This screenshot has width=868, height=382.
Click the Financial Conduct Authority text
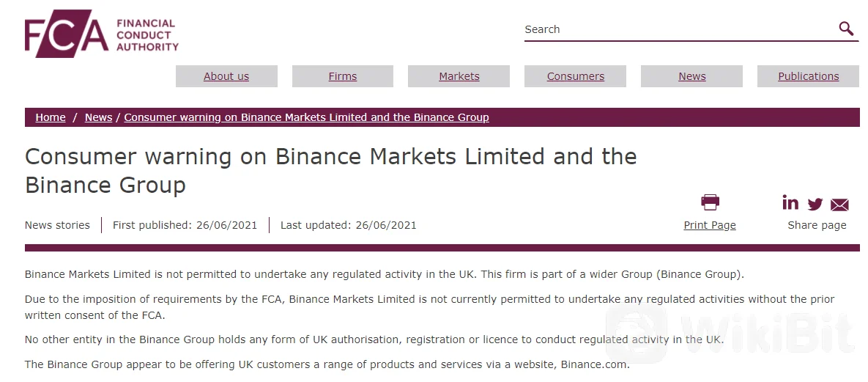(147, 35)
